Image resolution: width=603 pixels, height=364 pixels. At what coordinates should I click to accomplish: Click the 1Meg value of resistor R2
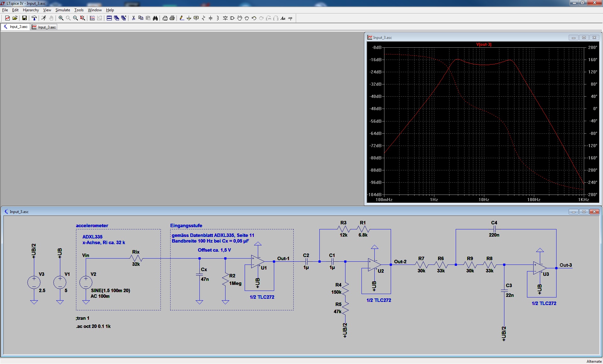click(235, 283)
